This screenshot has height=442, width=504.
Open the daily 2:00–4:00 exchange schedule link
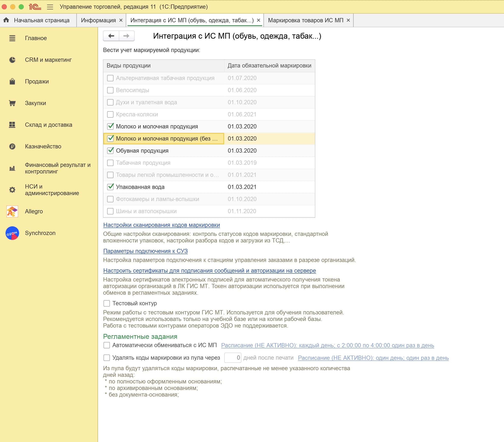[328, 345]
